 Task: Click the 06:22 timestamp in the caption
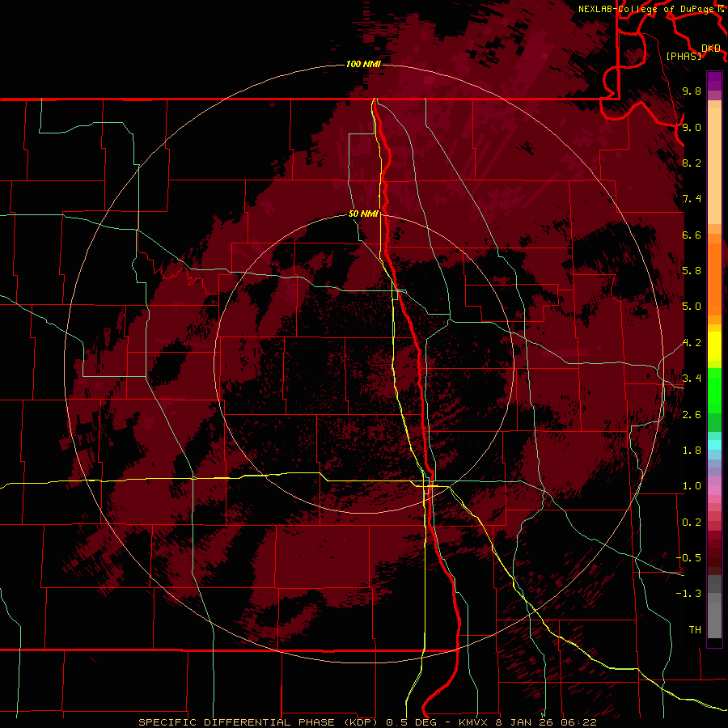580,722
